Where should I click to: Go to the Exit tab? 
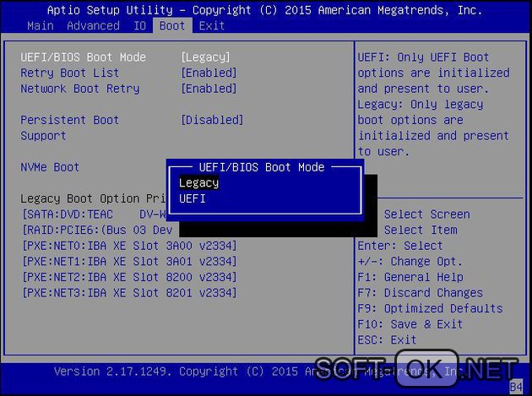(212, 26)
